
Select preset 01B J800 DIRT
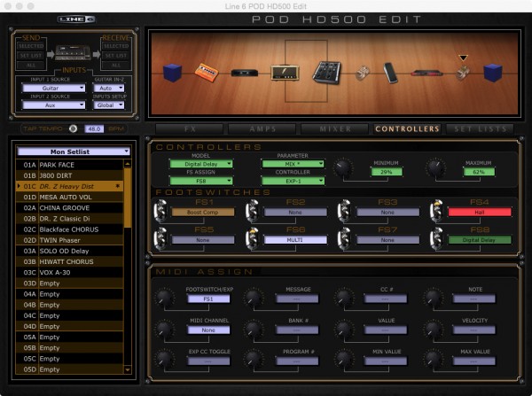pos(69,175)
